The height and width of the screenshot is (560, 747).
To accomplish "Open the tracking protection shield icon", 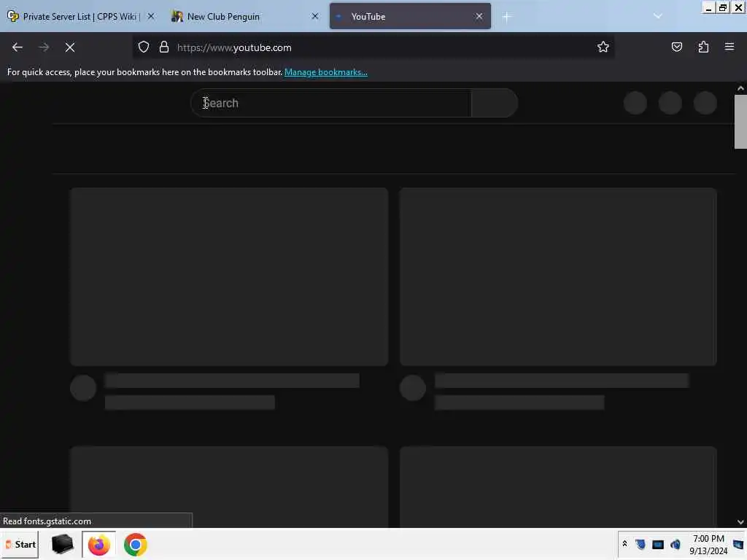I will tap(144, 47).
